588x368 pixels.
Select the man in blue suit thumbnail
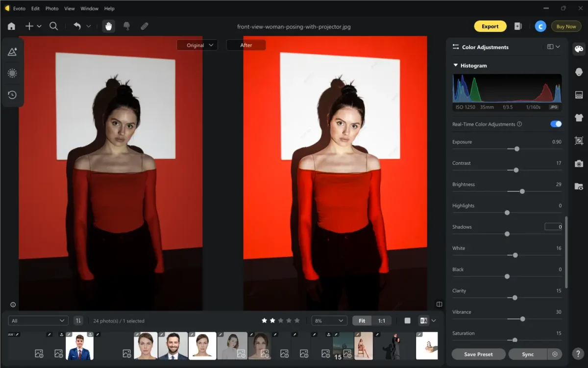pos(79,346)
